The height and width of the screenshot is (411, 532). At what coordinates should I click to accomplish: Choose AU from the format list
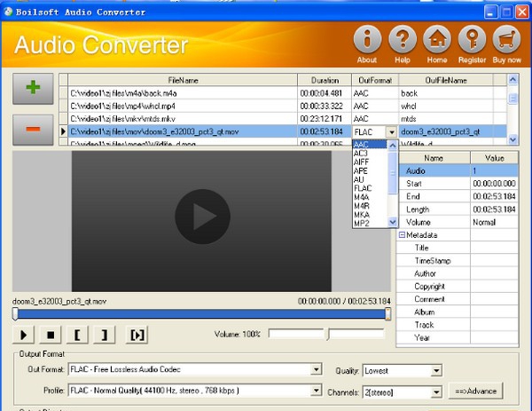tap(370, 179)
